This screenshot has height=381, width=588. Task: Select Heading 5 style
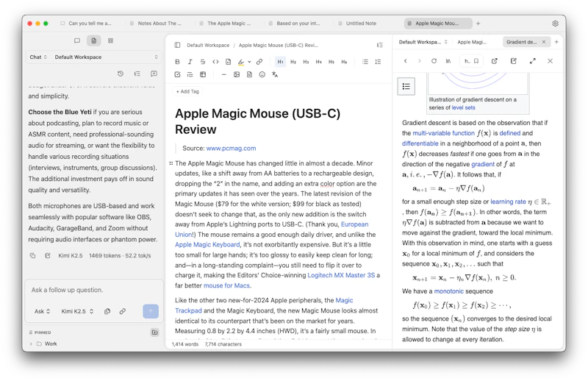(331, 62)
